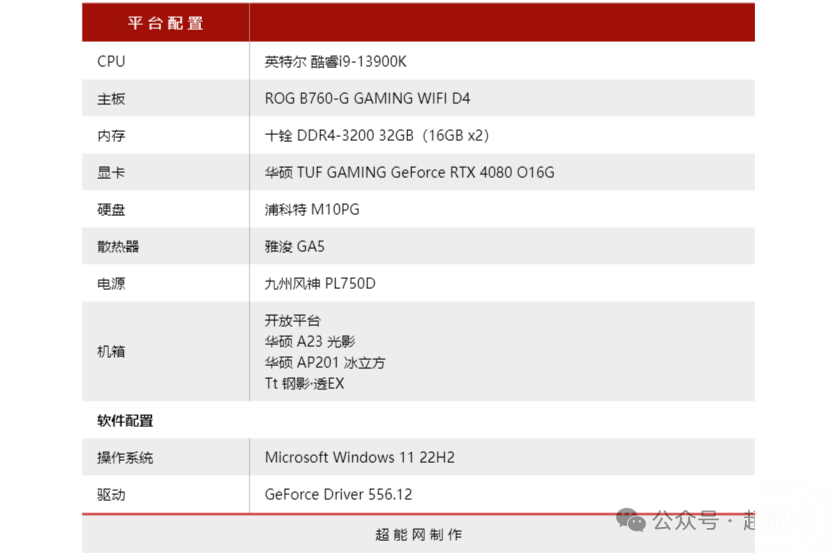Click Microsoft Windows 11 22H2 value
This screenshot has height=553, width=837.
[359, 457]
